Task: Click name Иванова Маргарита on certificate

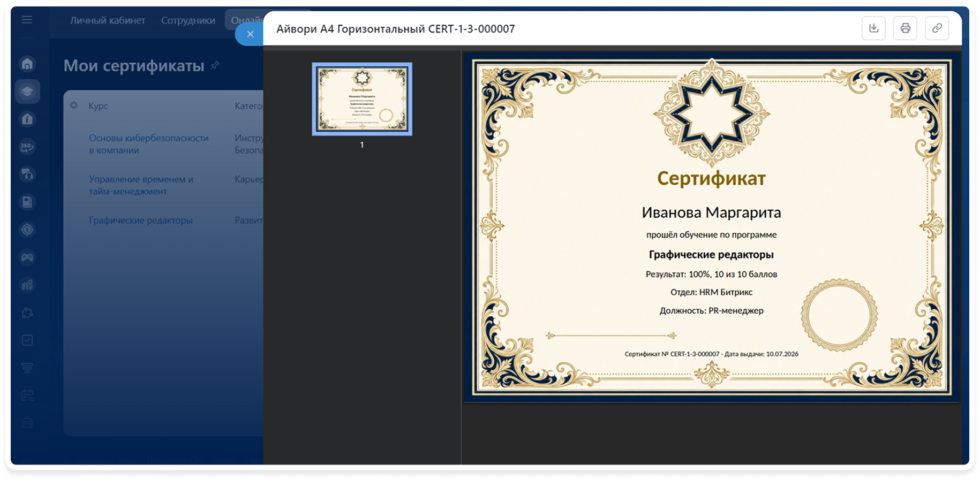Action: tap(711, 212)
